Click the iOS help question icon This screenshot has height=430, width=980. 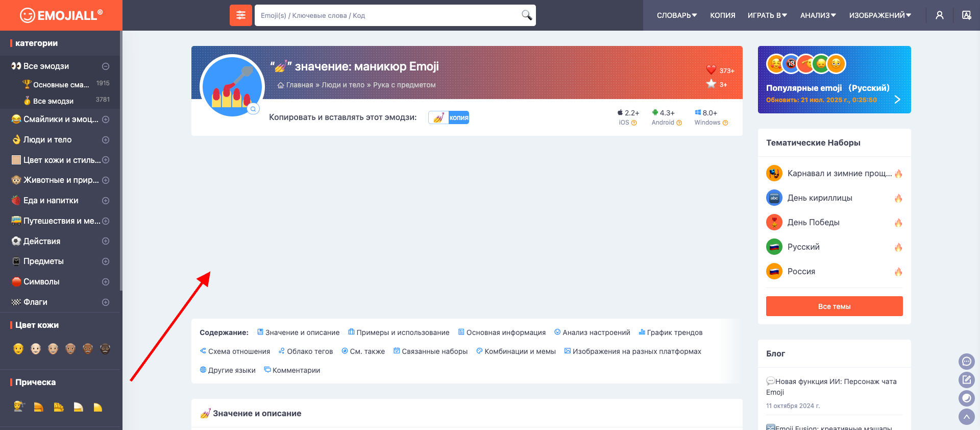click(634, 123)
